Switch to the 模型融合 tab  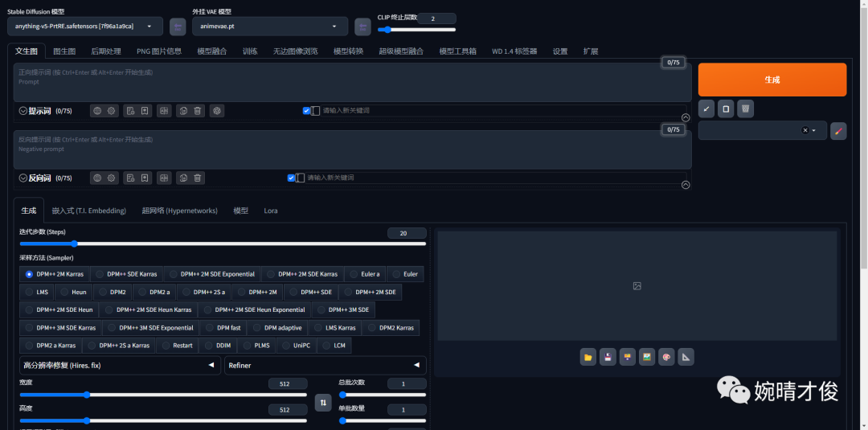(212, 51)
